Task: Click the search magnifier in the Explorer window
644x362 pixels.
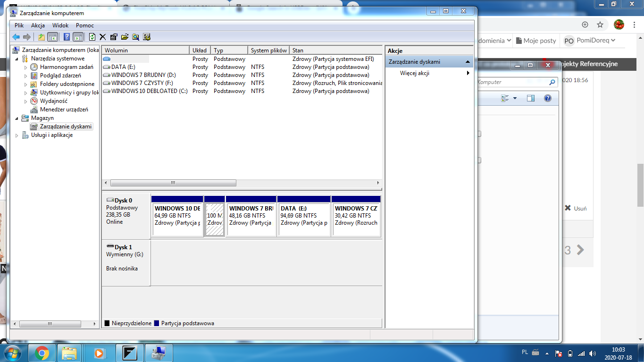Action: 552,82
